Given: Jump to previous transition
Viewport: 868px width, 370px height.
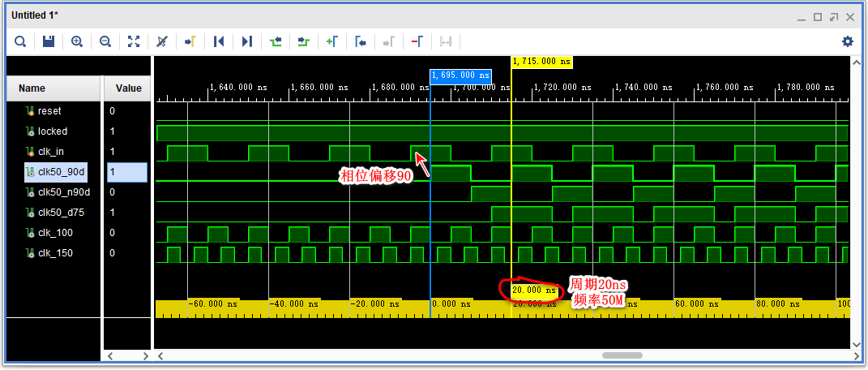Looking at the screenshot, I should (x=276, y=41).
